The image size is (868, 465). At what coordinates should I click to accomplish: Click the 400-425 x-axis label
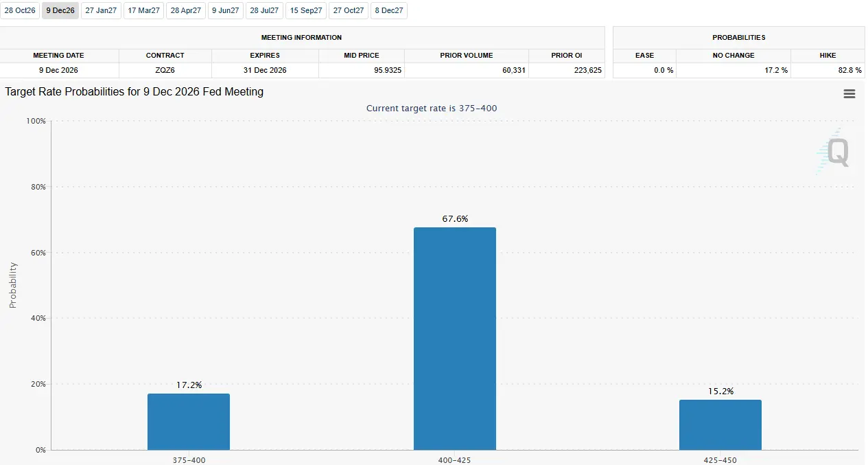click(x=454, y=460)
